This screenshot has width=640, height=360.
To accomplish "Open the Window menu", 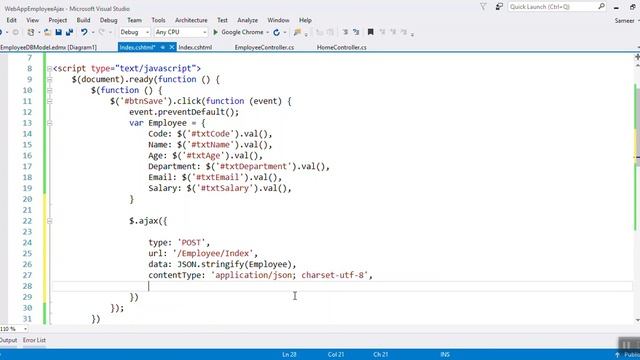I will tap(278, 20).
